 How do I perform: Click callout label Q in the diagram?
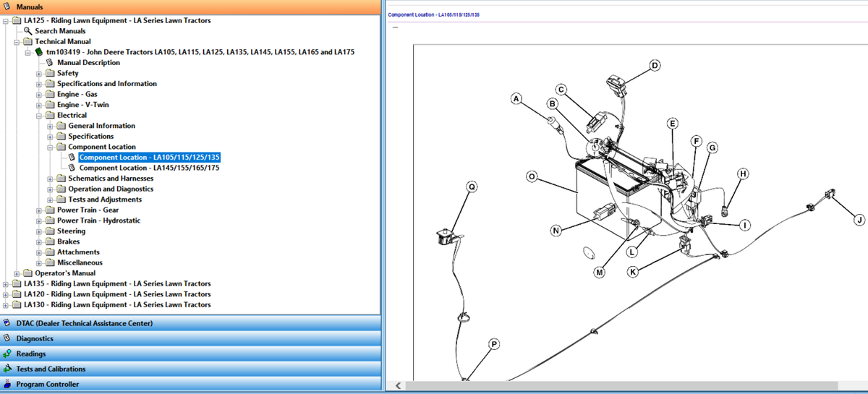click(472, 187)
